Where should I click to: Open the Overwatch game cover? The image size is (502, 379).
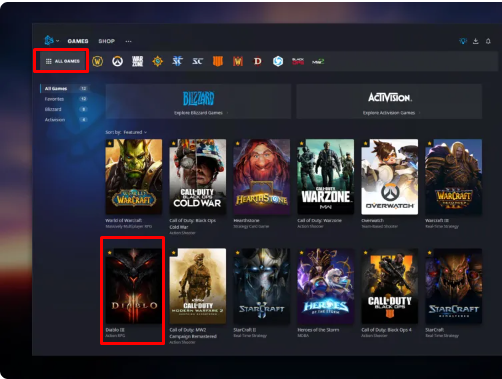tap(390, 177)
